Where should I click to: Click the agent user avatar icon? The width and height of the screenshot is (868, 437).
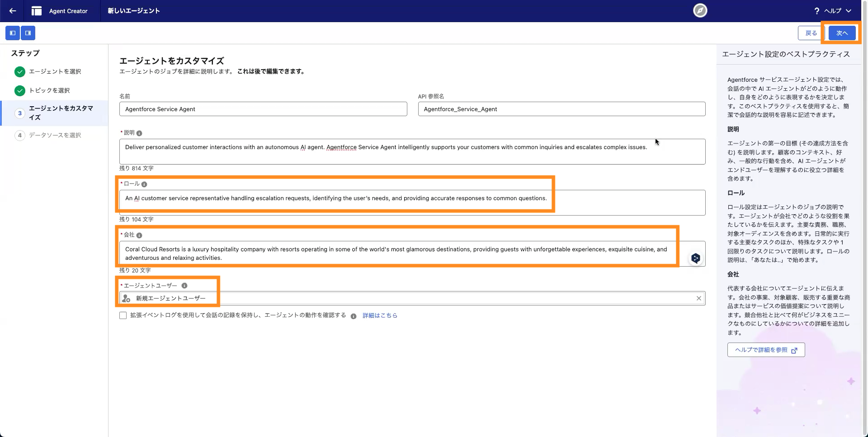(127, 298)
